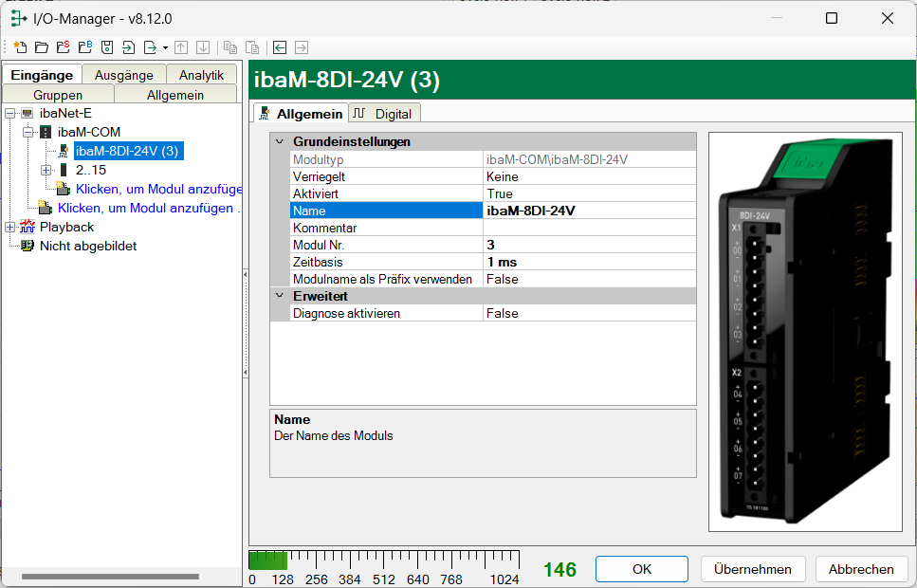Toggle the Aktiviert value True
Screen dimensions: 917x588
click(x=589, y=193)
